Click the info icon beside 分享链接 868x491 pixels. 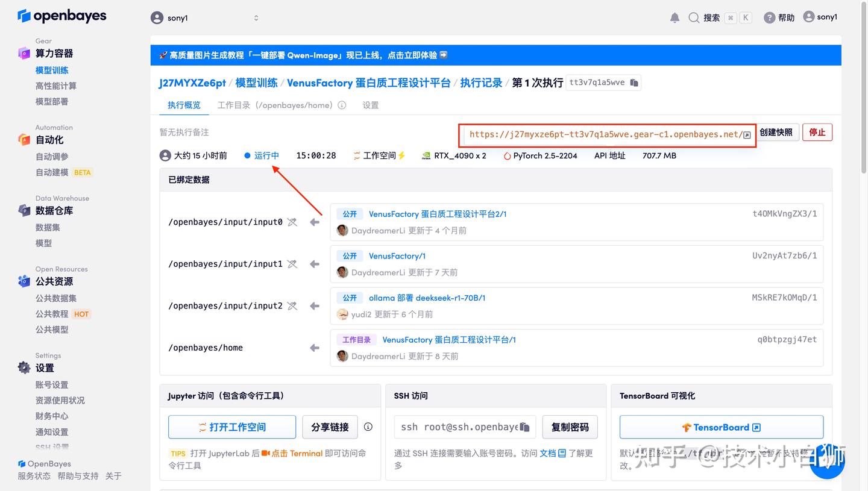pos(368,427)
